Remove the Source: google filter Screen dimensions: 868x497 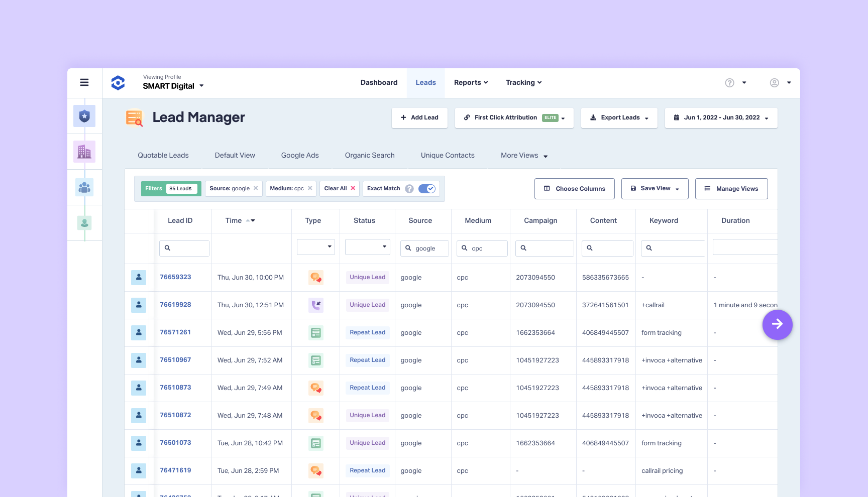256,188
